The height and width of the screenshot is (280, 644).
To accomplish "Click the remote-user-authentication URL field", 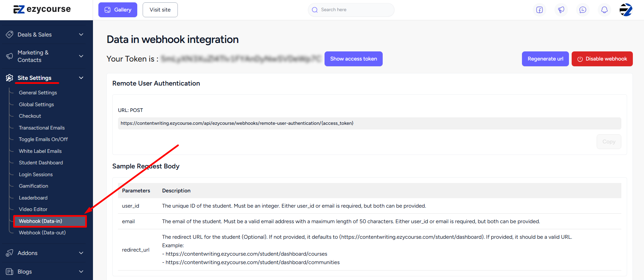I will click(369, 123).
